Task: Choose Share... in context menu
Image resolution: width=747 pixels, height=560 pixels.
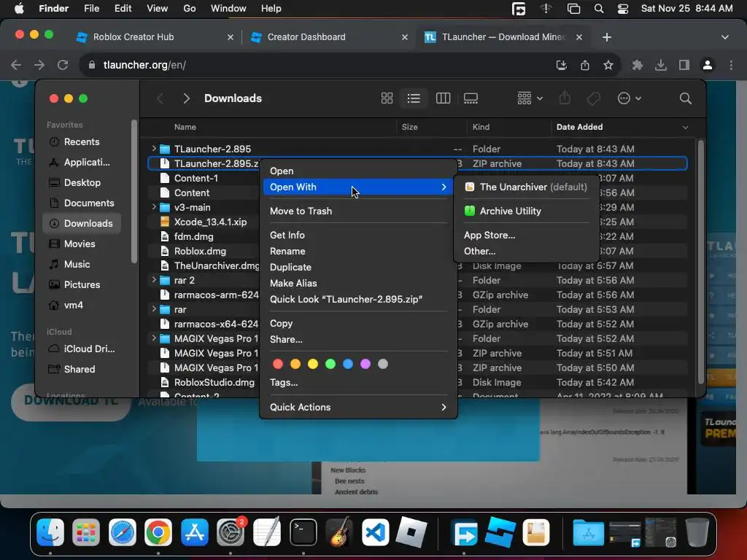Action: pos(358,340)
